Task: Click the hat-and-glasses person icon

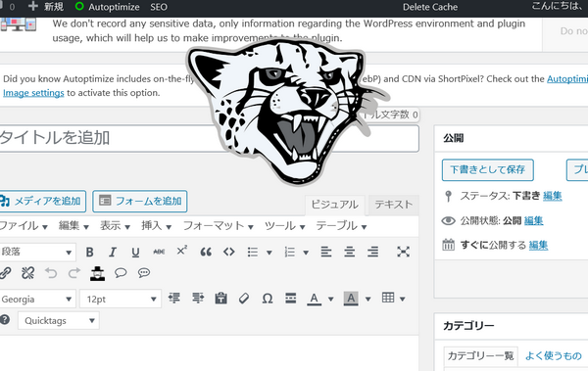Action: pyautogui.click(x=97, y=273)
